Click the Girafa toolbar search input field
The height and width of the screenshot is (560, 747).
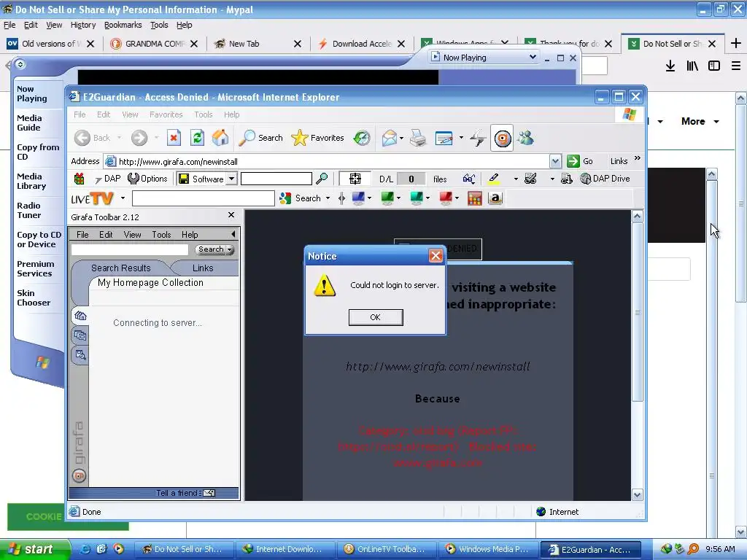pyautogui.click(x=130, y=249)
